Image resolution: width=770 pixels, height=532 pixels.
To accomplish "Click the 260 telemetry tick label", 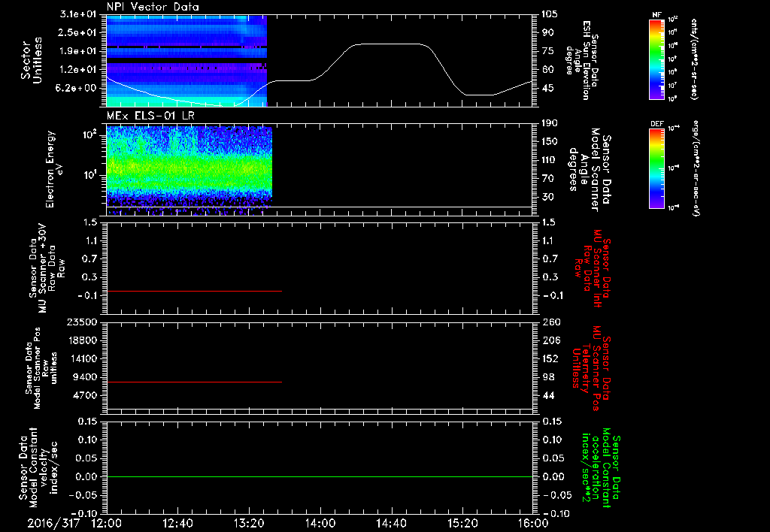I will [x=551, y=322].
